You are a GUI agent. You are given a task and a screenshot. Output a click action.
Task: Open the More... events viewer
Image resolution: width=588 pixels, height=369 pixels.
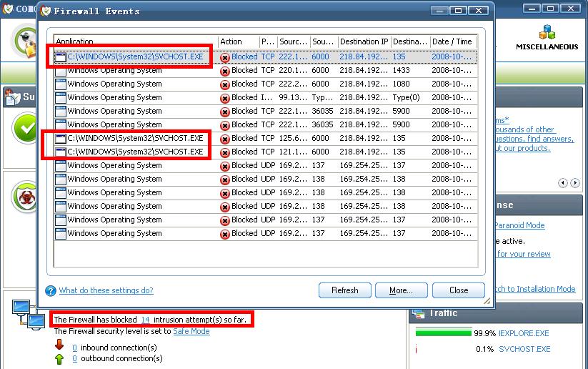click(402, 290)
